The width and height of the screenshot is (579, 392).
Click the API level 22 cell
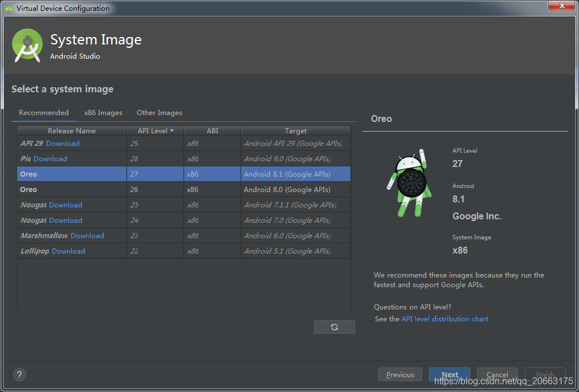click(155, 251)
